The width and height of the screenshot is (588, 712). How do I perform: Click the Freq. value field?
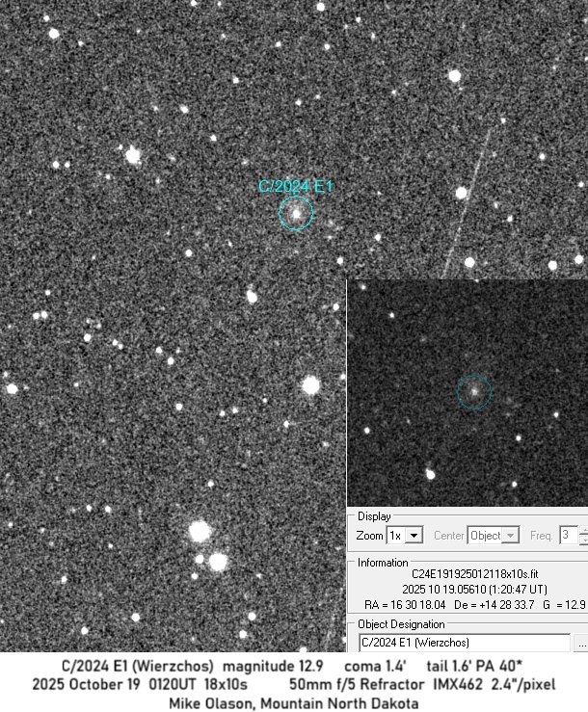point(569,535)
